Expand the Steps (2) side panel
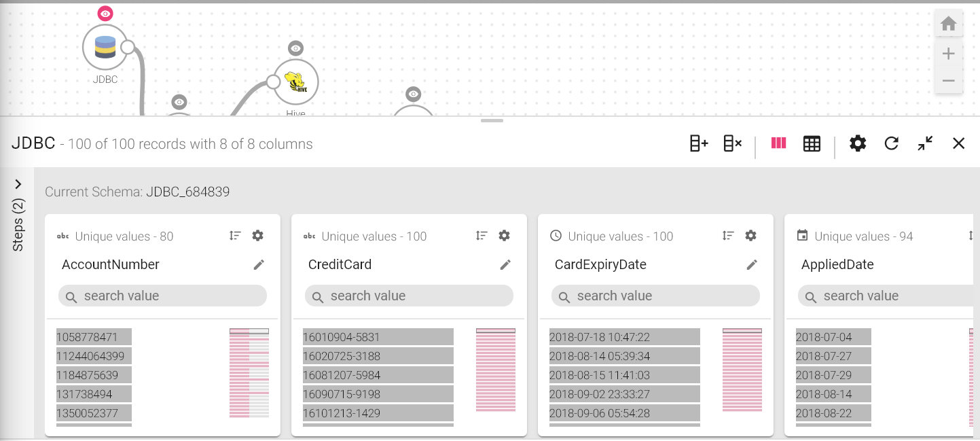980x441 pixels. point(18,184)
